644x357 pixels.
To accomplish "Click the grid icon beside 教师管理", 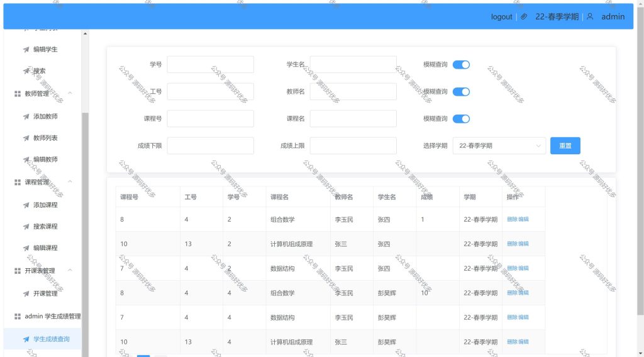I will [17, 94].
